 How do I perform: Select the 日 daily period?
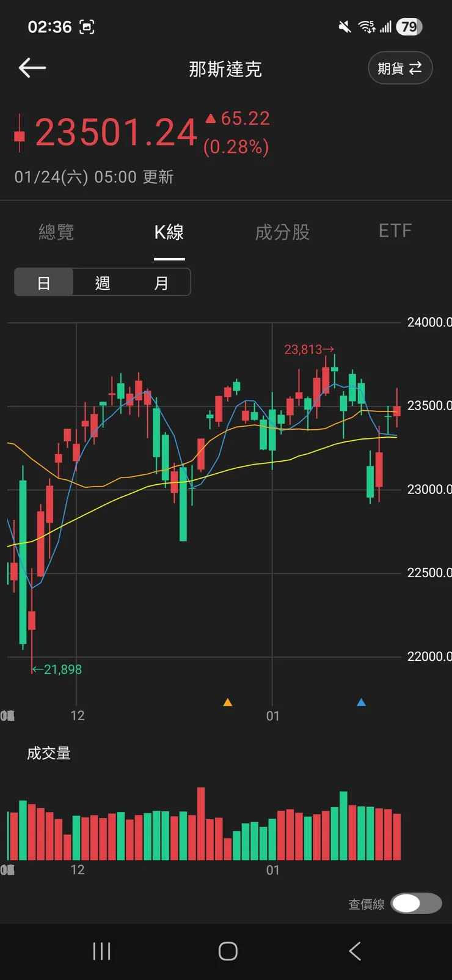[44, 282]
